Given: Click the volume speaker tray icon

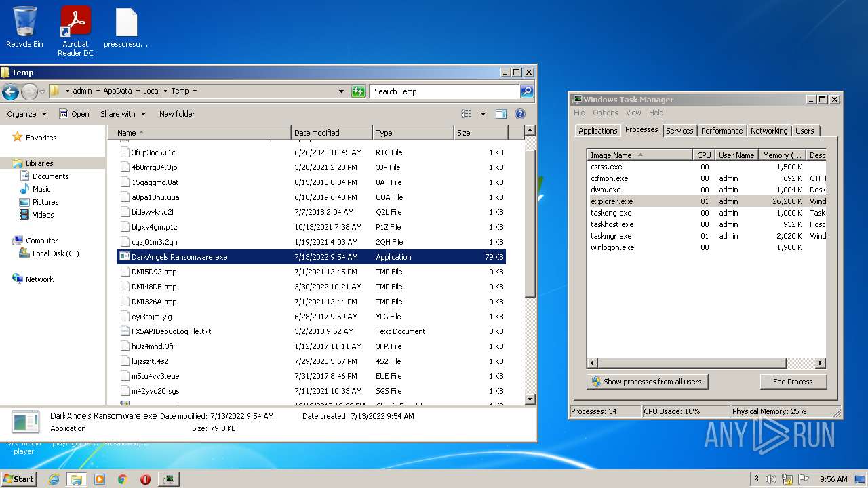Looking at the screenshot, I should click(771, 479).
